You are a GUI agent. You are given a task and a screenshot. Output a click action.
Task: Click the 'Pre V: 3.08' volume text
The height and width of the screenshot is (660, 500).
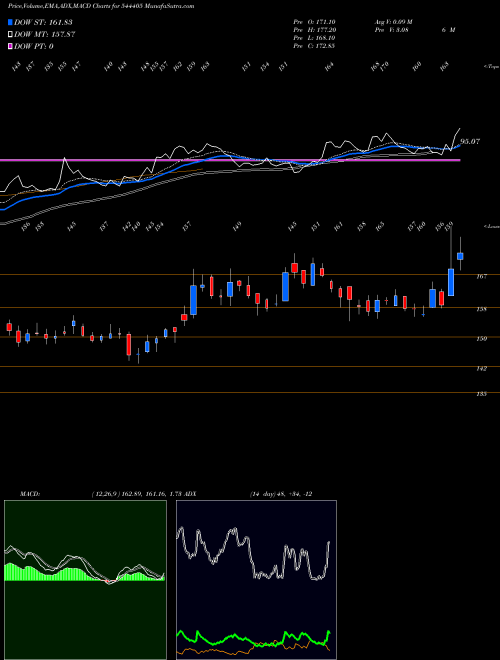click(391, 30)
